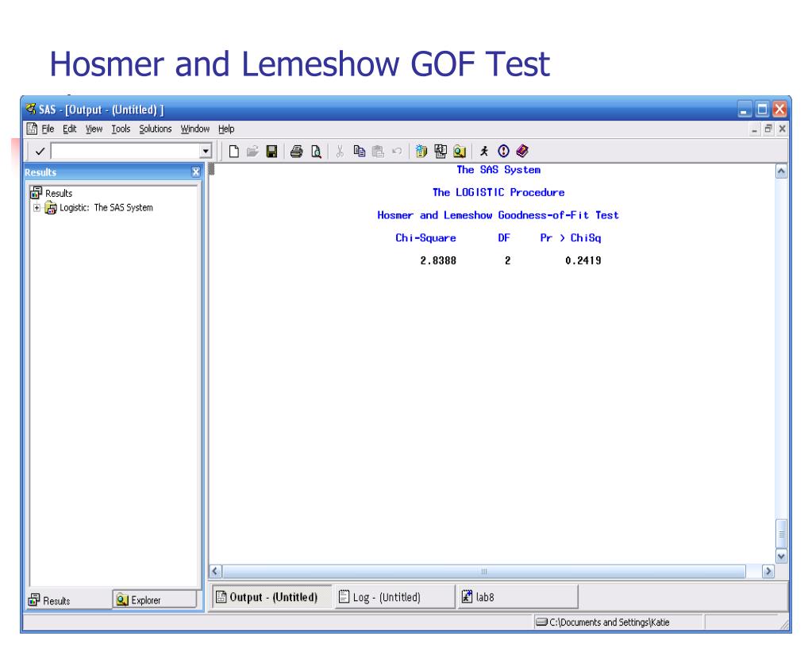Click the New document toolbar icon
The height and width of the screenshot is (655, 812).
tap(234, 151)
